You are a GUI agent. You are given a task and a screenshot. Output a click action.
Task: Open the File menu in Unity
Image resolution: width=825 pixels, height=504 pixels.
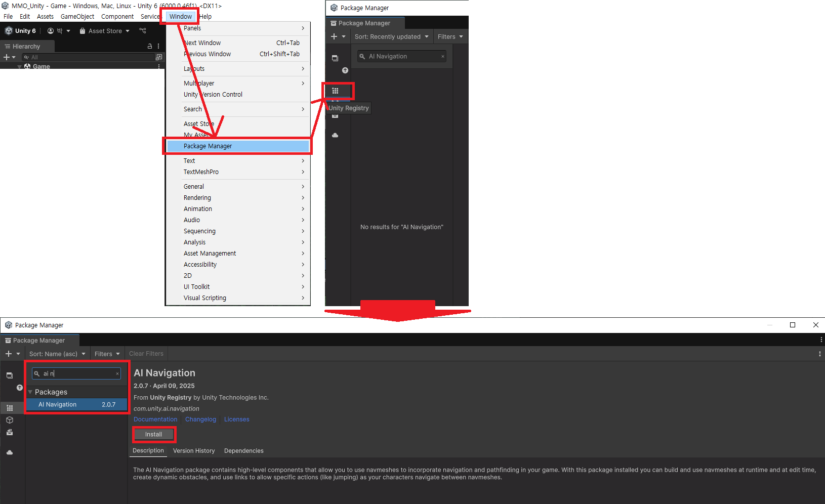[8, 16]
